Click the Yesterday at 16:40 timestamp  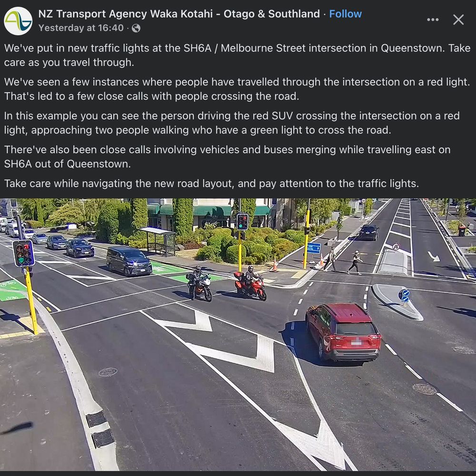81,28
